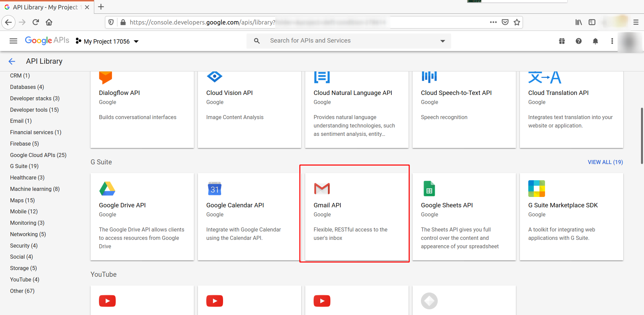
Task: Open the Google Drive API card title
Action: click(x=122, y=205)
